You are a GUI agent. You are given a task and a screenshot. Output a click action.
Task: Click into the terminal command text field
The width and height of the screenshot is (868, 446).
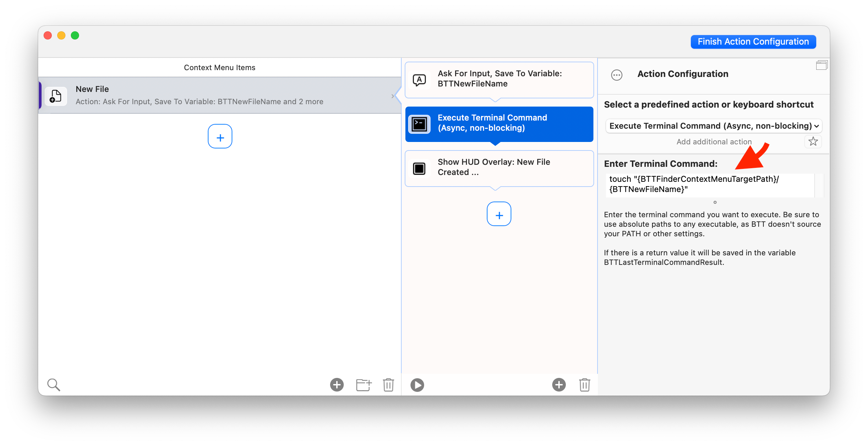[x=710, y=185]
